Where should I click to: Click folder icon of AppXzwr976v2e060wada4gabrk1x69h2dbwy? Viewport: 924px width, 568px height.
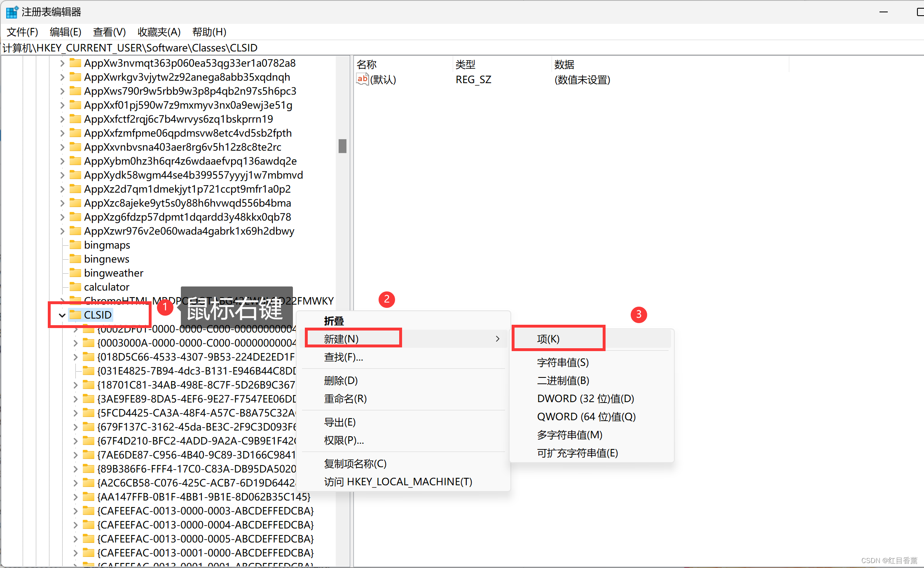(x=75, y=231)
